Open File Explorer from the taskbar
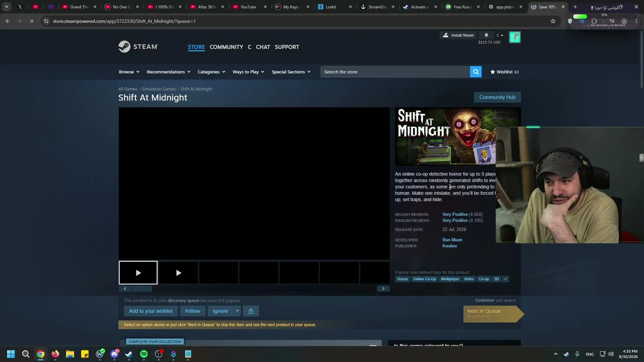 (70, 354)
